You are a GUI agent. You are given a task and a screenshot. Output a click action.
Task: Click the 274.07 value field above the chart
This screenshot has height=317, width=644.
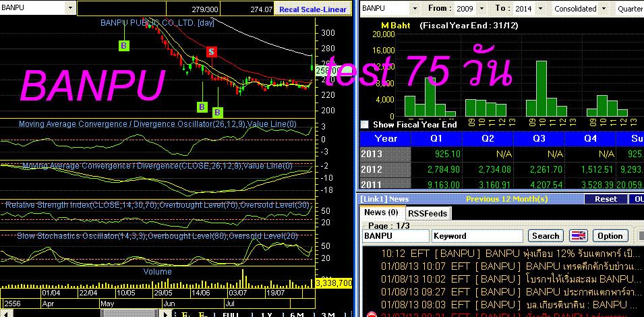click(247, 9)
